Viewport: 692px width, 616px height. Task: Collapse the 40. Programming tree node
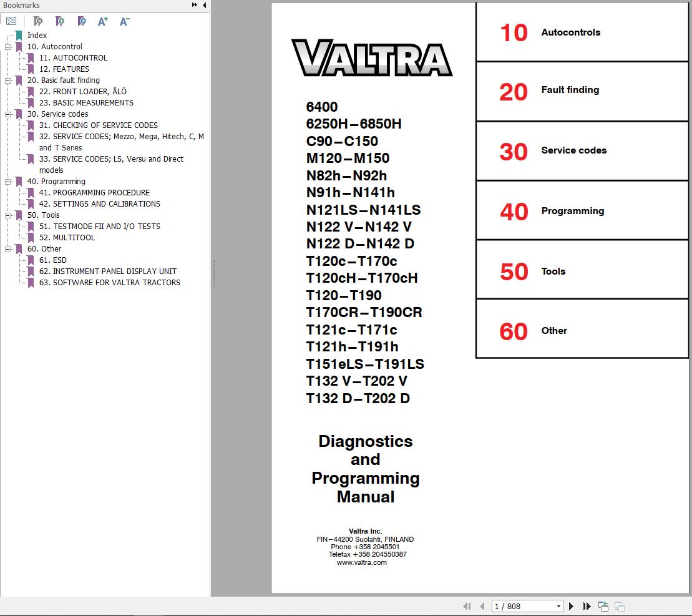pos(7,182)
